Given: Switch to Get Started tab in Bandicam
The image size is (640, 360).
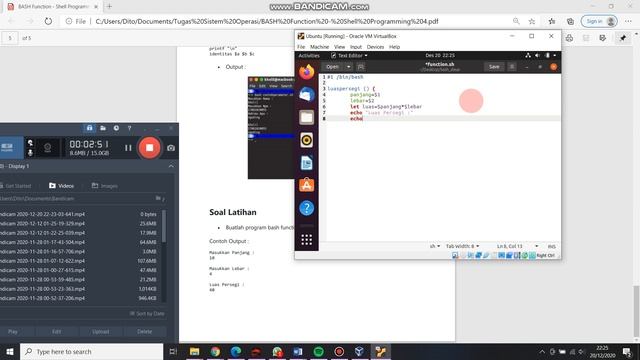Looking at the screenshot, I should coord(16,186).
